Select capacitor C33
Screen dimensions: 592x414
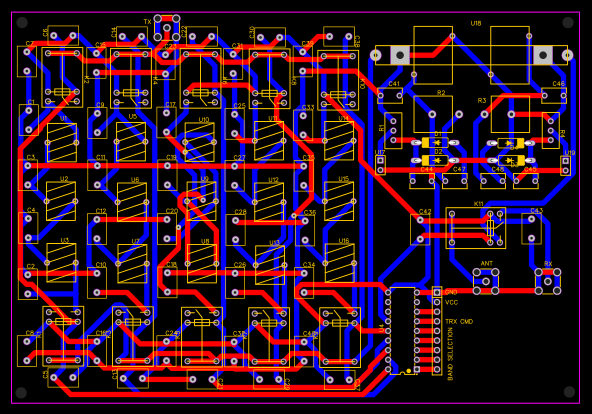point(303,125)
